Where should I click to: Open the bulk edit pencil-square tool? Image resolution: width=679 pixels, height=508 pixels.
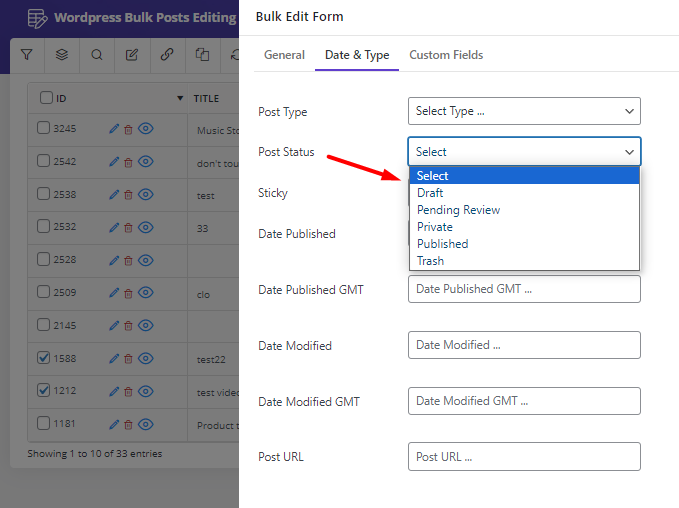click(132, 55)
